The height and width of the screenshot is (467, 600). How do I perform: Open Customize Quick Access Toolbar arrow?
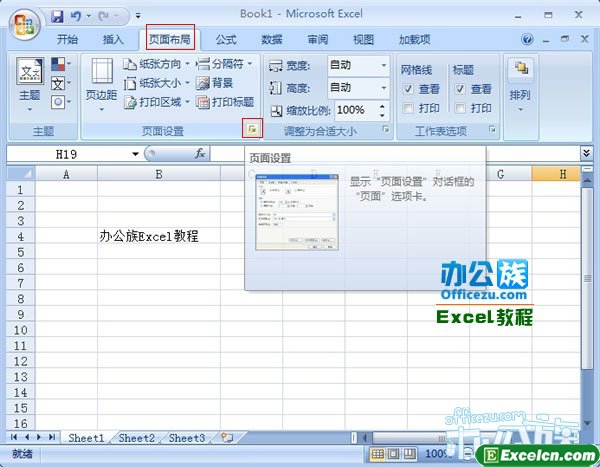click(x=138, y=16)
